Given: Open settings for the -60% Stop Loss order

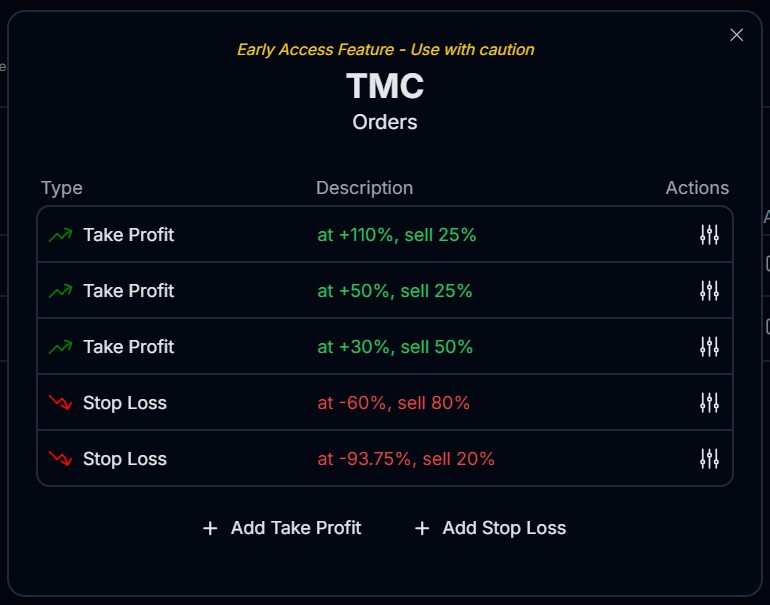Looking at the screenshot, I should [x=709, y=403].
